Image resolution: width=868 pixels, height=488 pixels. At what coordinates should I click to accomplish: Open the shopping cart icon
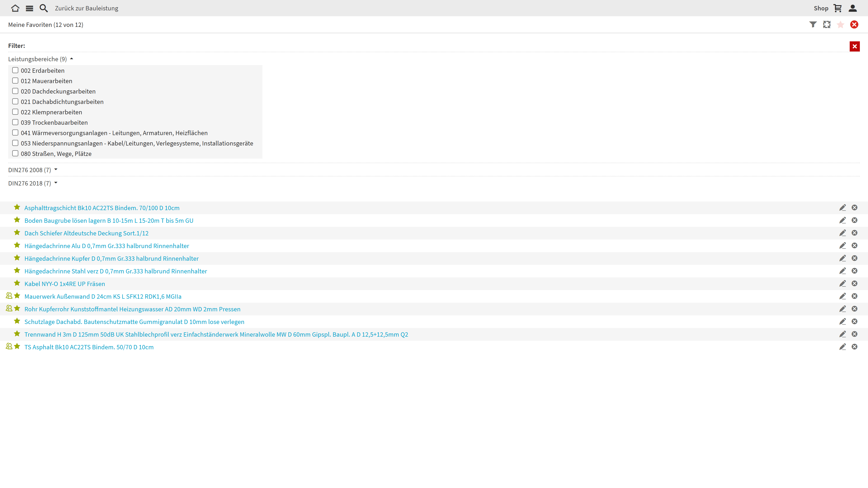pos(837,8)
